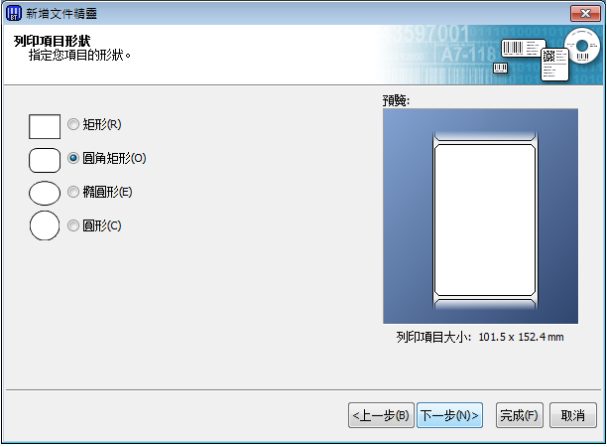607x447 pixels.
Task: Click the ellipse shape icon
Action: pyautogui.click(x=45, y=193)
